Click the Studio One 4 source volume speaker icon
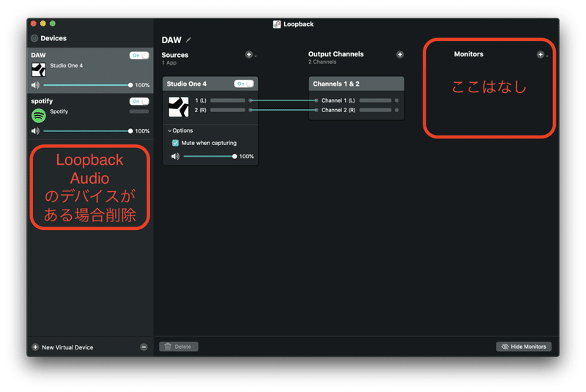 (x=175, y=156)
